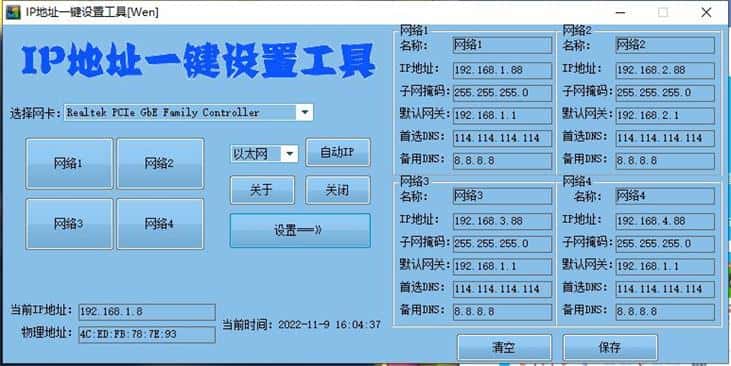Open the 关于 about dialog
This screenshot has width=731, height=366.
click(x=262, y=190)
